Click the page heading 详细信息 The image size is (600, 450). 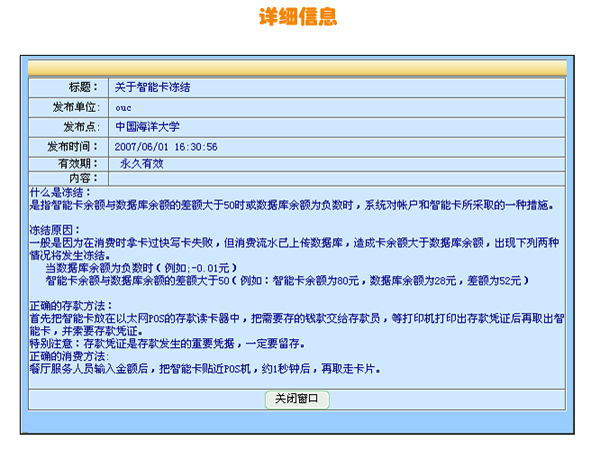tap(298, 17)
